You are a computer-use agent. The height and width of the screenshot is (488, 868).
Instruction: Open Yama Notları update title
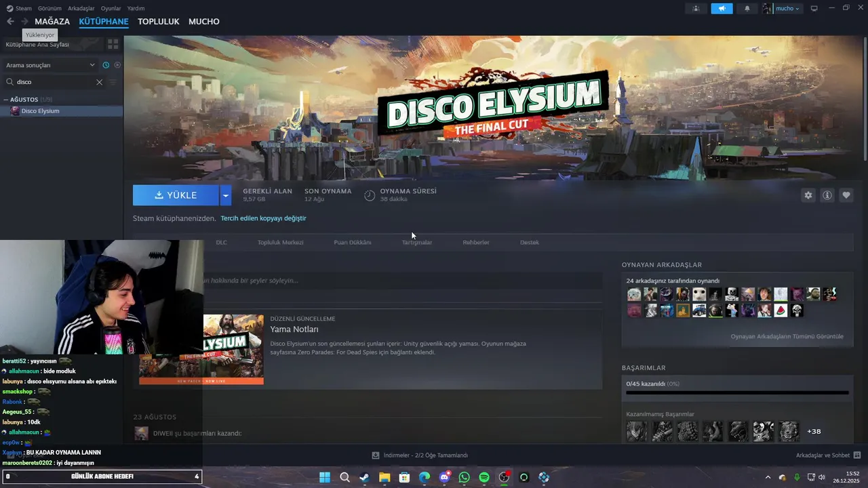pos(294,329)
